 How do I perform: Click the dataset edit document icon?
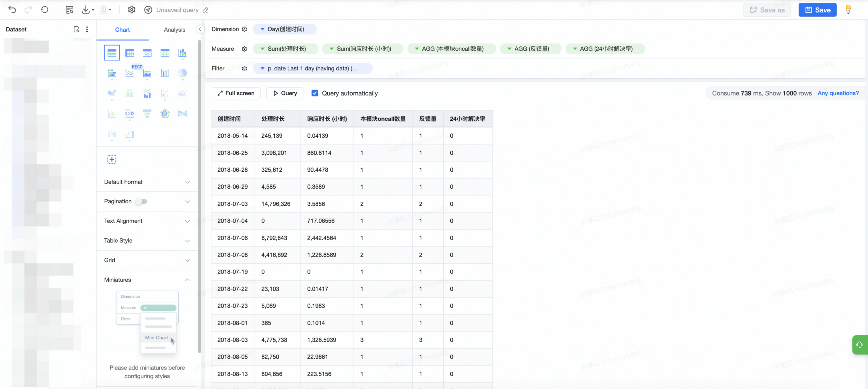click(x=76, y=29)
